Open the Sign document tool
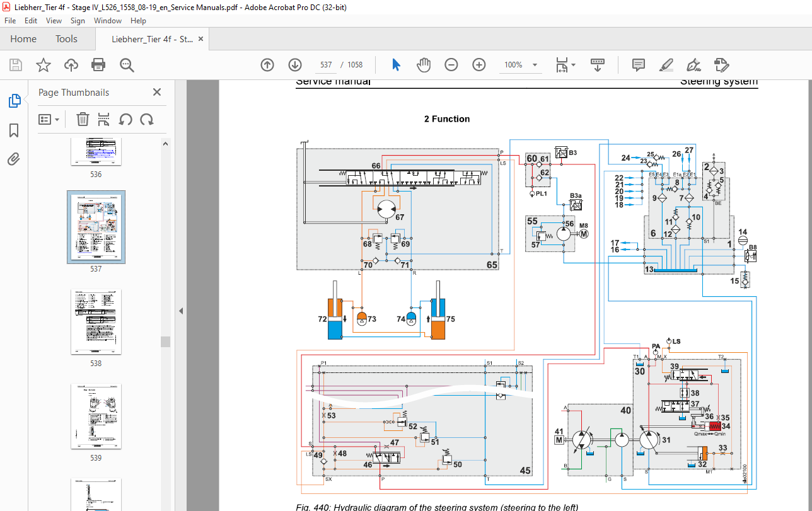Viewport: 812px width, 511px height. point(693,65)
